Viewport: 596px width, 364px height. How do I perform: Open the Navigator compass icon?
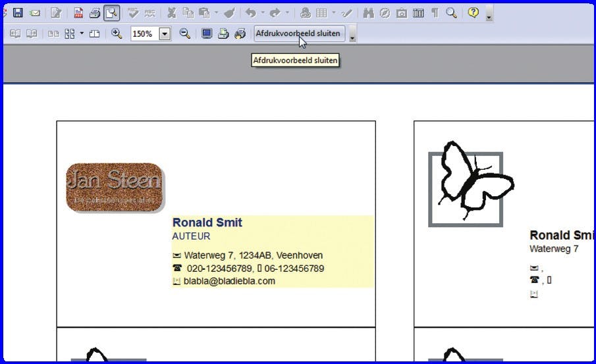[385, 13]
